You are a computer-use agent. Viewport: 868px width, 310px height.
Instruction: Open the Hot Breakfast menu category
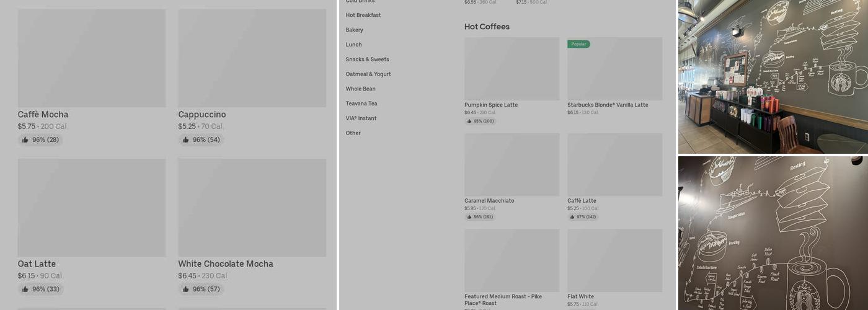363,15
